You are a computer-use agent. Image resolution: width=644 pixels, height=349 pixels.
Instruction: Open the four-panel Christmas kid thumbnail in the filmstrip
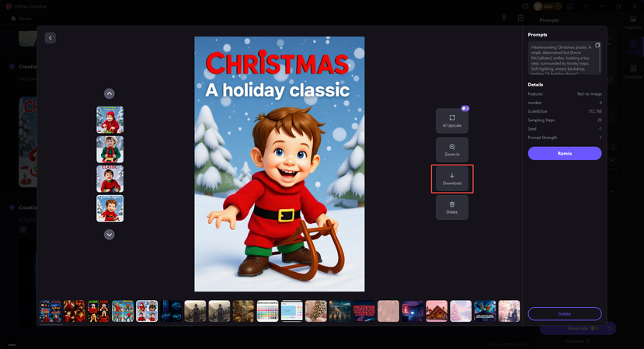pos(147,311)
